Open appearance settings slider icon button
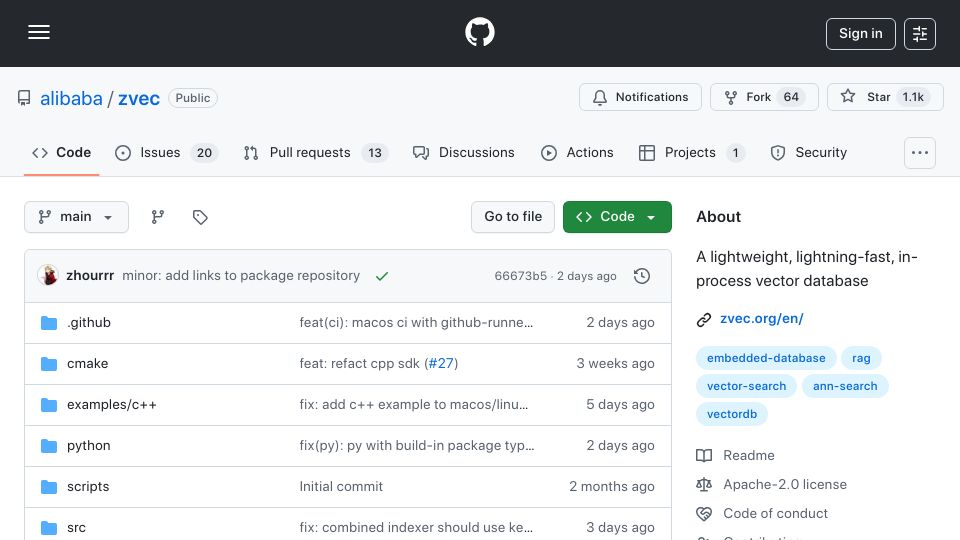960x540 pixels. pyautogui.click(x=920, y=34)
